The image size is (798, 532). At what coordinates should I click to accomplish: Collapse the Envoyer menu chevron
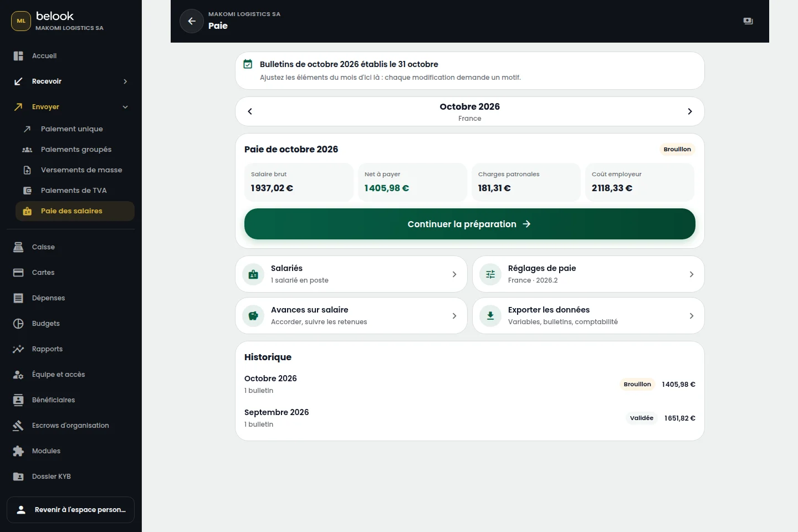(125, 107)
